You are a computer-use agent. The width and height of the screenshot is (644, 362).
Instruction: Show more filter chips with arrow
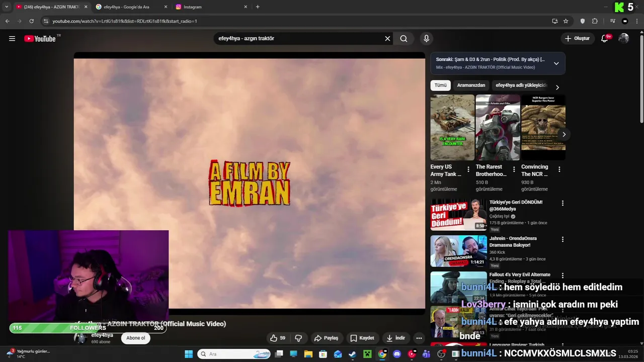click(557, 87)
